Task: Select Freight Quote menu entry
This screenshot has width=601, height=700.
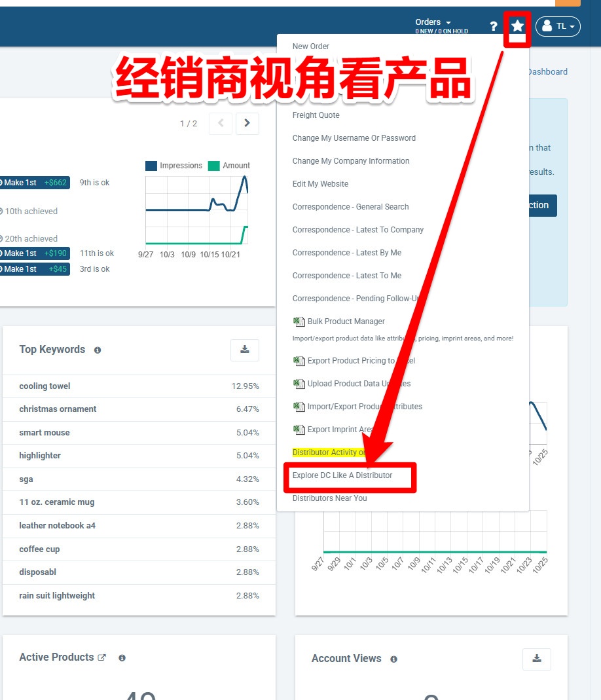Action: pos(316,115)
